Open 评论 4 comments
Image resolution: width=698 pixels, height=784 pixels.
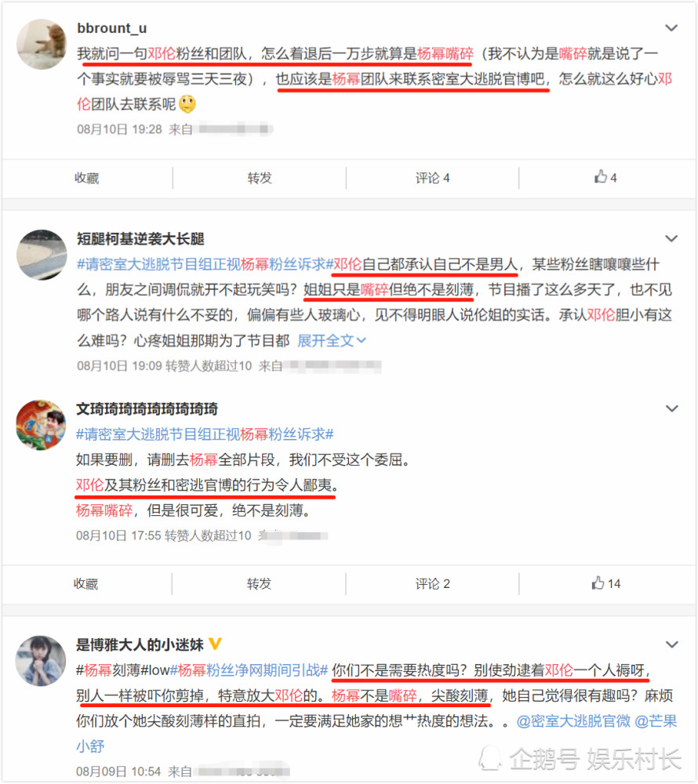tap(432, 178)
